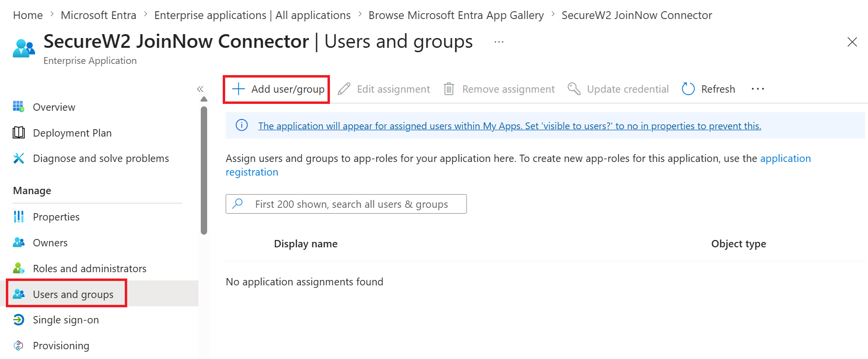
Task: Click the Roles and administrators icon
Action: pos(19,268)
